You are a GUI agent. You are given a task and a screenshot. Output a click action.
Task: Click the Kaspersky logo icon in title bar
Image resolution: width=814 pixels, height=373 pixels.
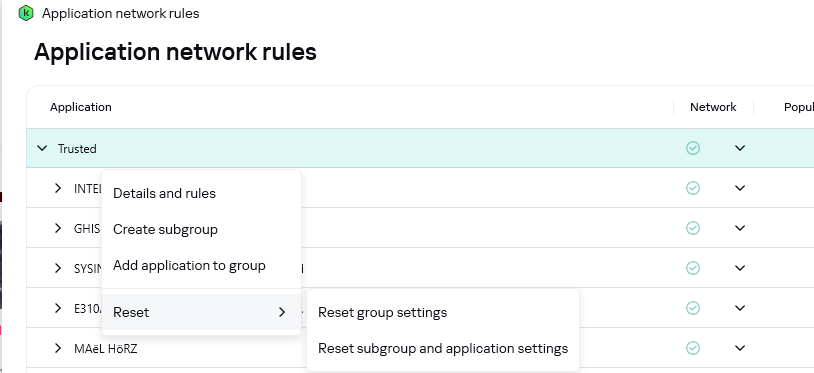25,13
